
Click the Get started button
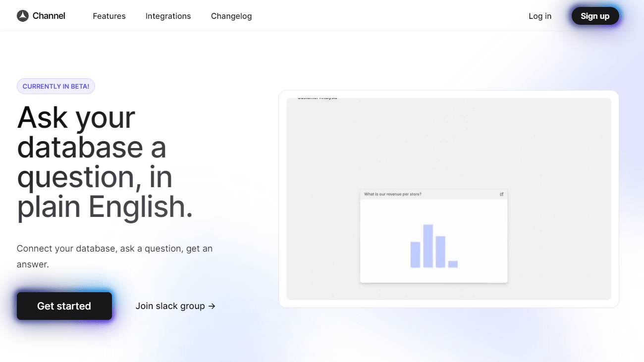tap(64, 306)
